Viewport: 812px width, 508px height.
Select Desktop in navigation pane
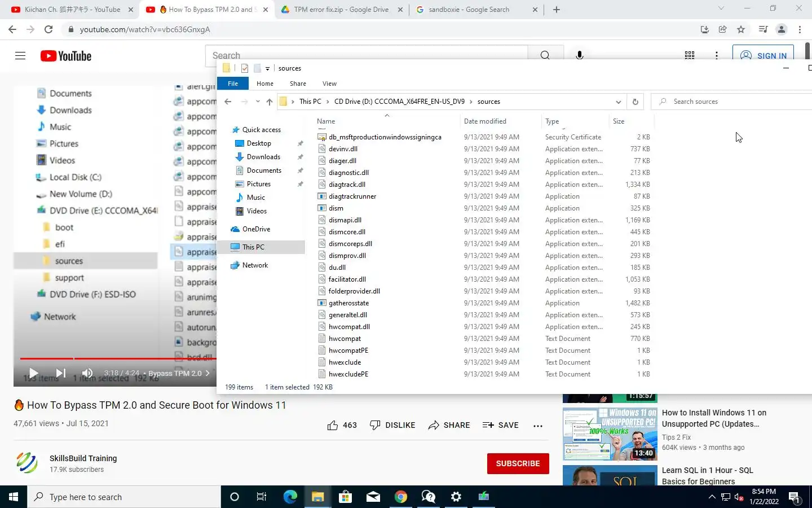259,143
